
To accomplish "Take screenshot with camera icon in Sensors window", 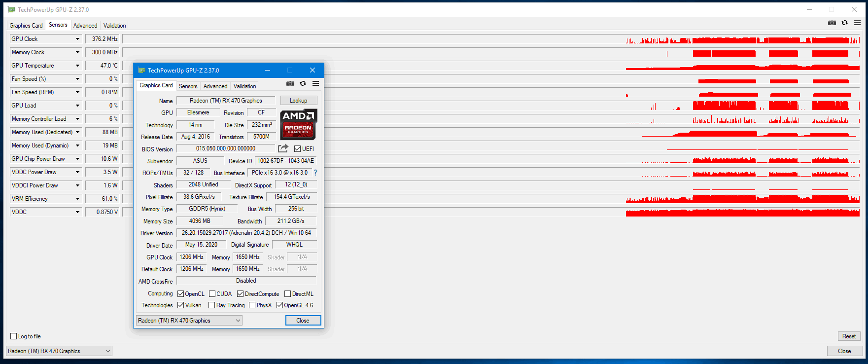I will coord(832,23).
